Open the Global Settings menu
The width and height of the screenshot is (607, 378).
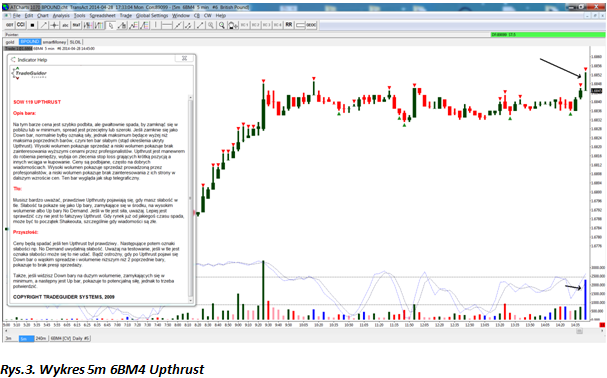click(x=152, y=16)
